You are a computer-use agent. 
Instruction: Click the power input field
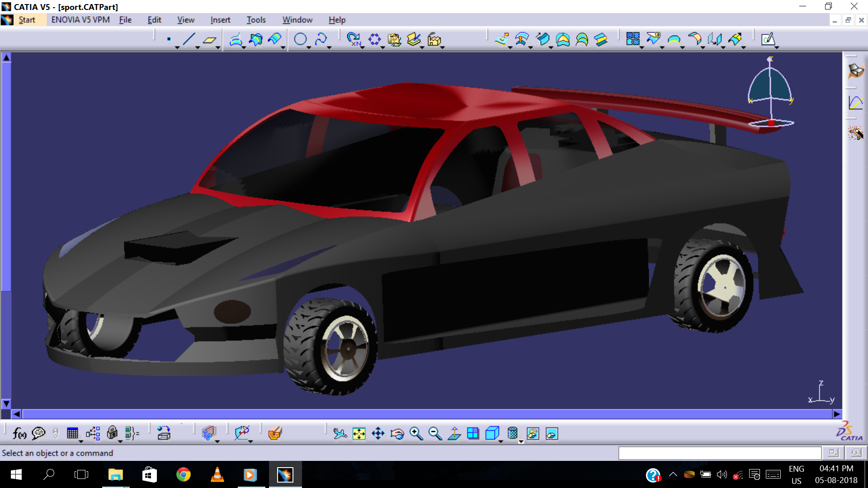(x=720, y=453)
